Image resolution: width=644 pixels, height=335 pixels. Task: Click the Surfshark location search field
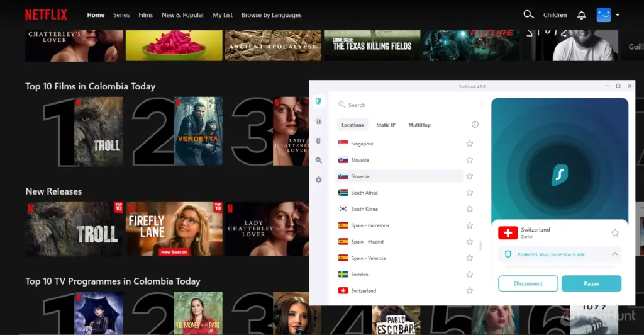click(402, 105)
